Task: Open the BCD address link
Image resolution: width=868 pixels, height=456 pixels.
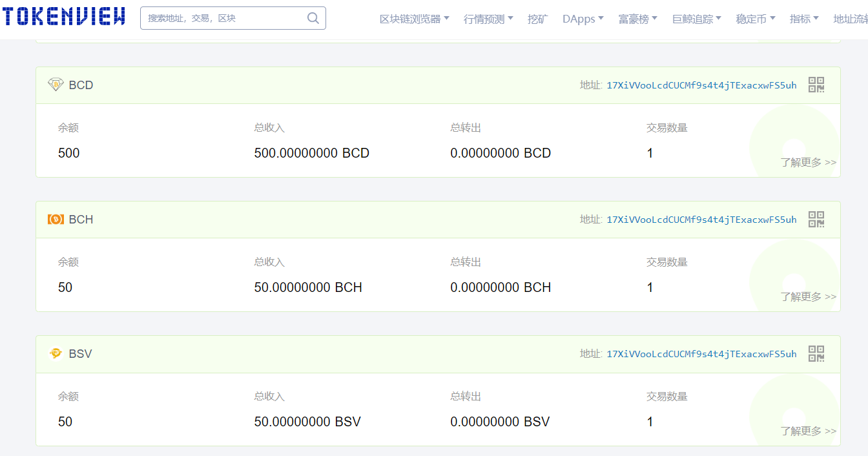Action: [x=701, y=85]
